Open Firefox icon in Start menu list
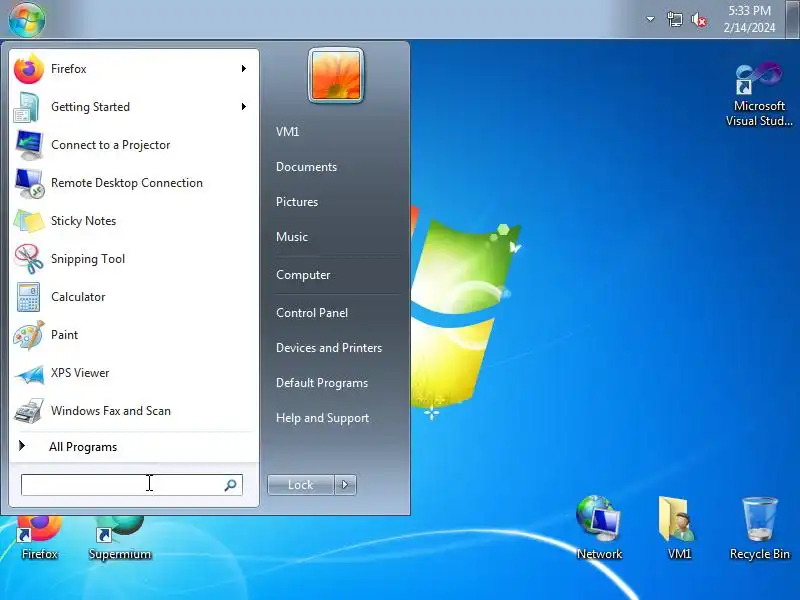 (29, 69)
